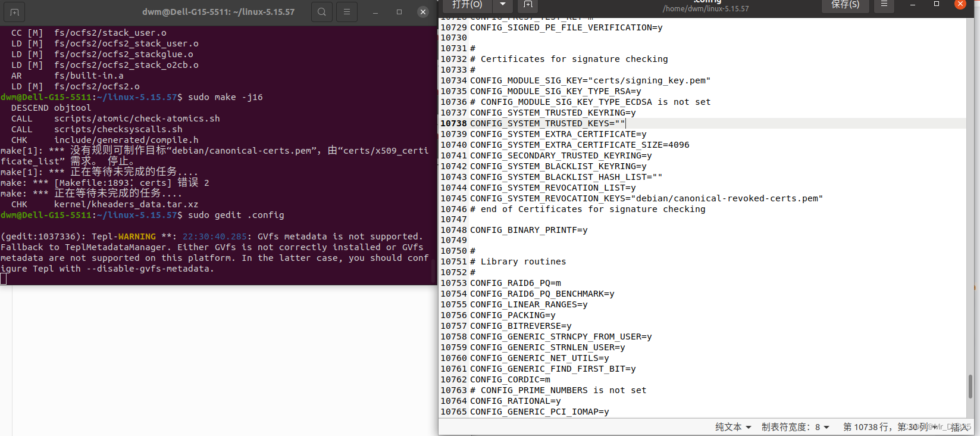The image size is (980, 436).
Task: Click line '# CONFIG_PRIME_NUMBERS is not set'
Action: (558, 390)
